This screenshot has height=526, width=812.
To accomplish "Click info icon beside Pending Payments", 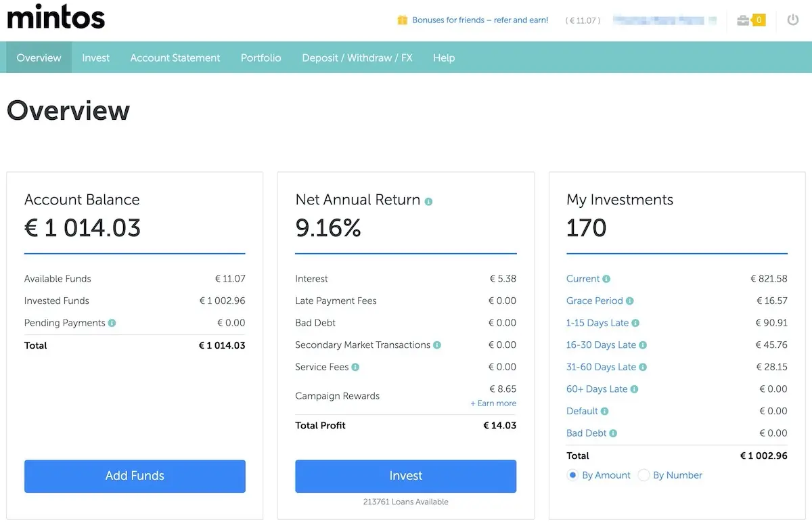I will pos(112,323).
